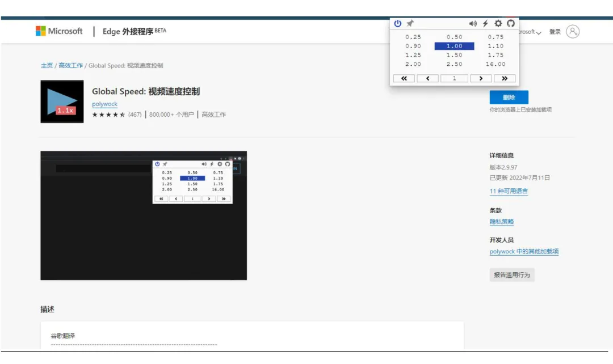This screenshot has height=364, width=613.
Task: Set speed to 1.10
Action: click(x=496, y=46)
